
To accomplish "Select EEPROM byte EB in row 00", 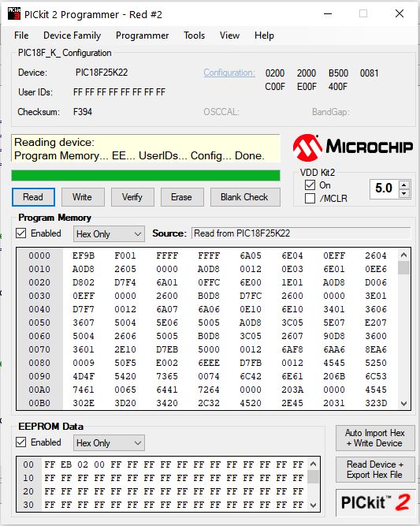I will pyautogui.click(x=66, y=464).
